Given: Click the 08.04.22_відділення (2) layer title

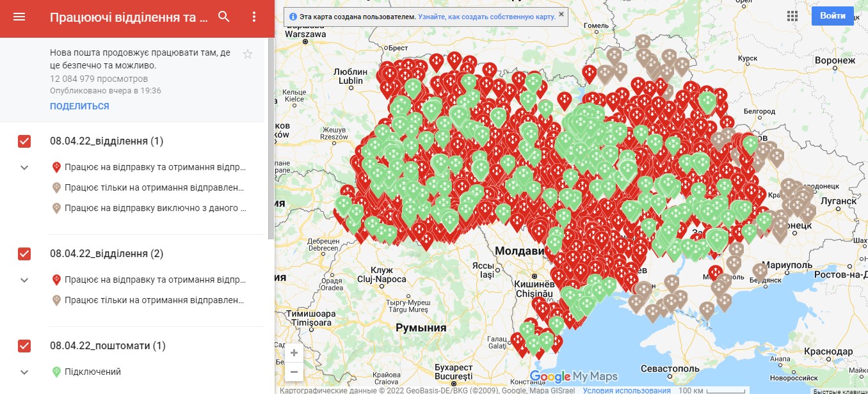Looking at the screenshot, I should [107, 253].
